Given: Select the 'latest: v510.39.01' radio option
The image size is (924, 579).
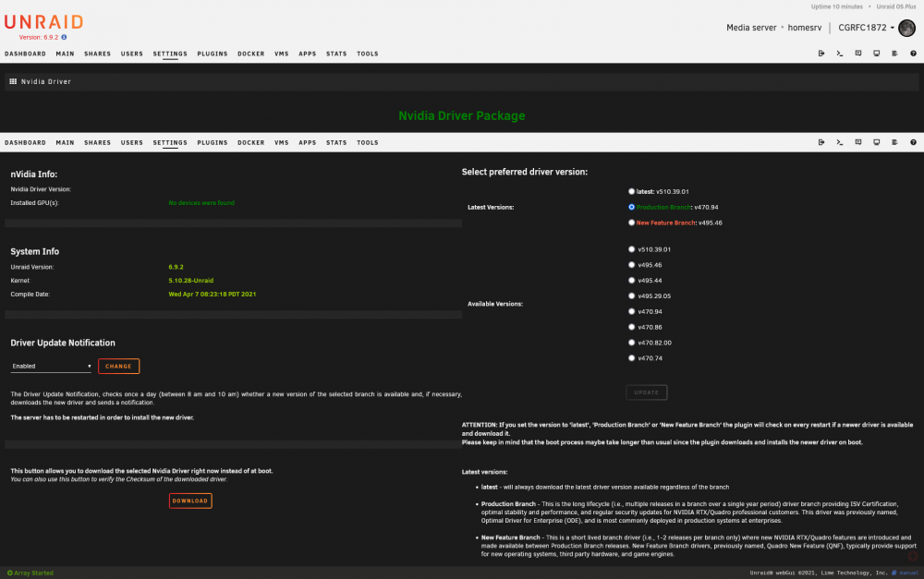Looking at the screenshot, I should tap(631, 191).
